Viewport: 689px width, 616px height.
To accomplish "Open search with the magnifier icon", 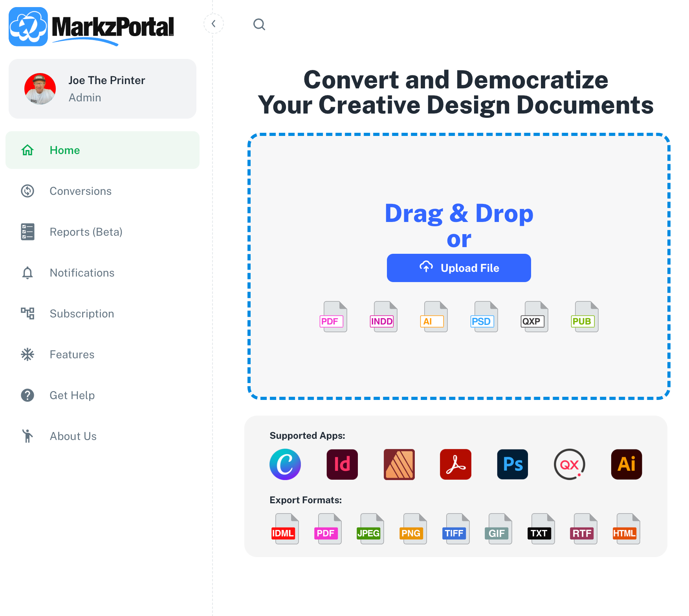I will pos(259,24).
